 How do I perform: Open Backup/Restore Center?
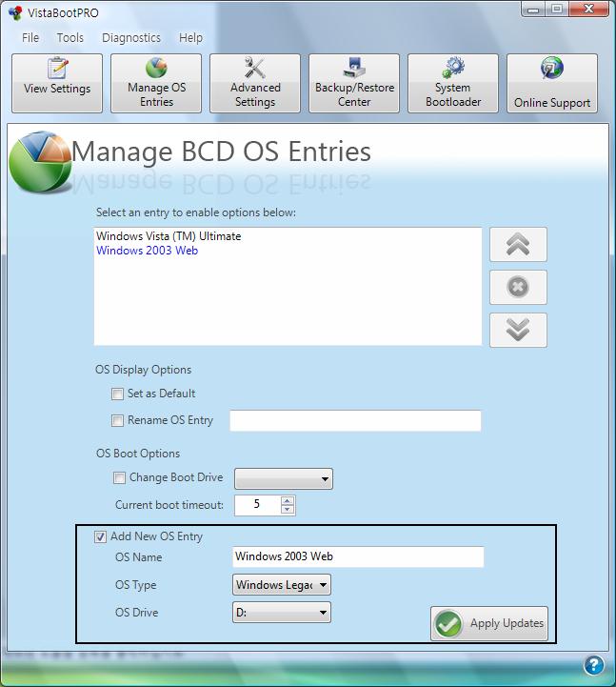point(354,83)
